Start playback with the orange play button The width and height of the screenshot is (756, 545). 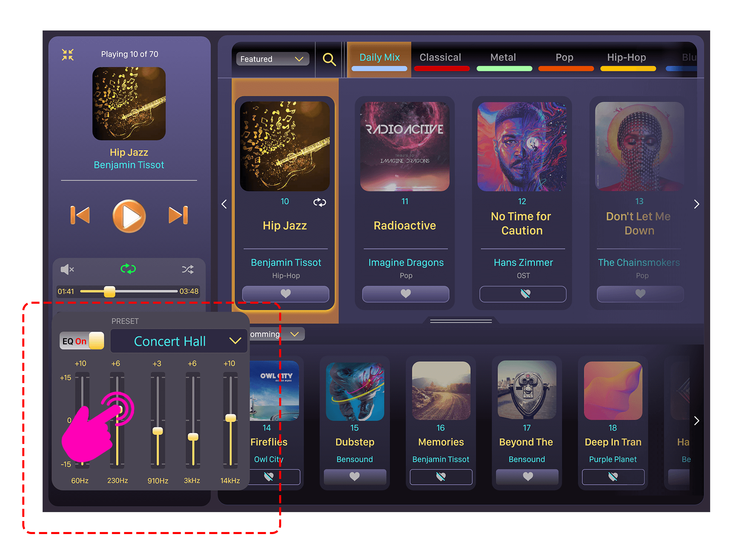coord(129,216)
